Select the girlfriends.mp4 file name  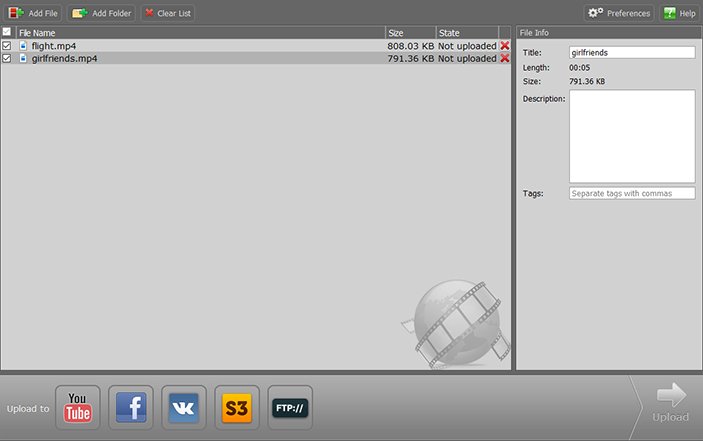pos(64,58)
